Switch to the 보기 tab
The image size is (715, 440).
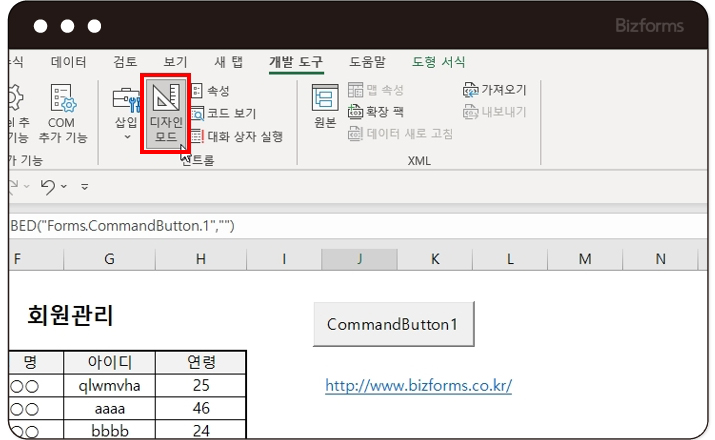click(176, 62)
